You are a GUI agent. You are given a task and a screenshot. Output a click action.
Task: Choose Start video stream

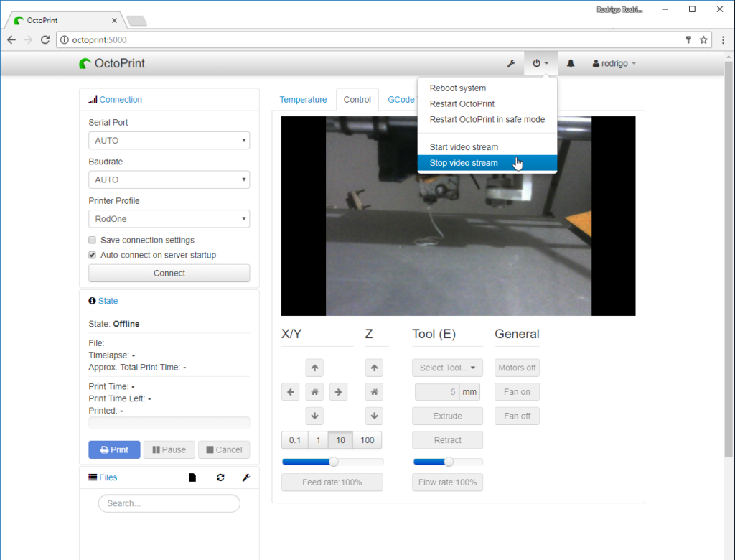coord(487,147)
